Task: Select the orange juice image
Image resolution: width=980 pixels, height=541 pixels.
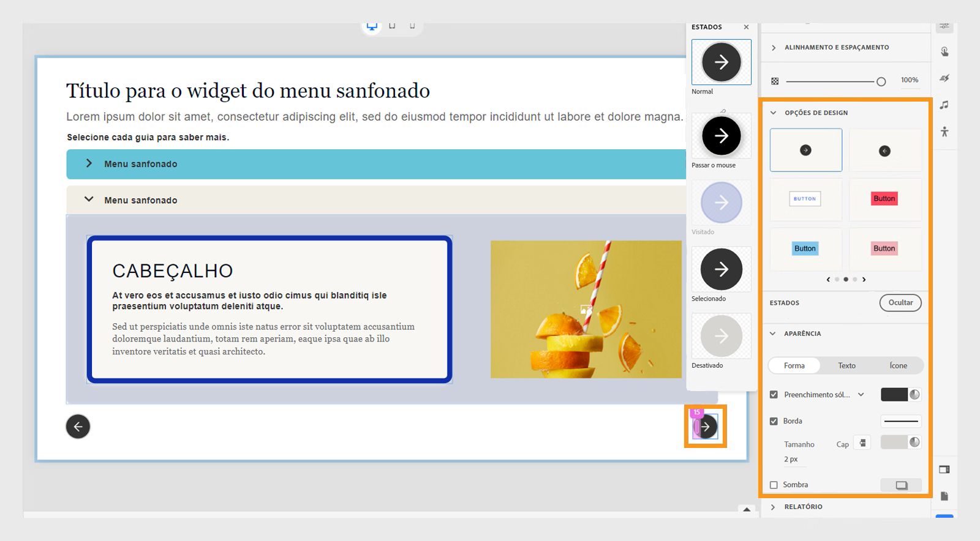Action: 586,309
